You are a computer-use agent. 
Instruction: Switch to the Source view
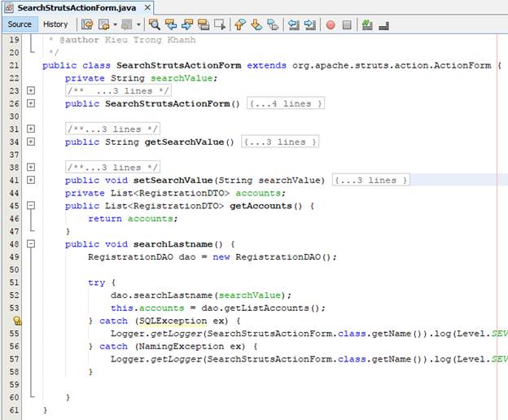(20, 24)
